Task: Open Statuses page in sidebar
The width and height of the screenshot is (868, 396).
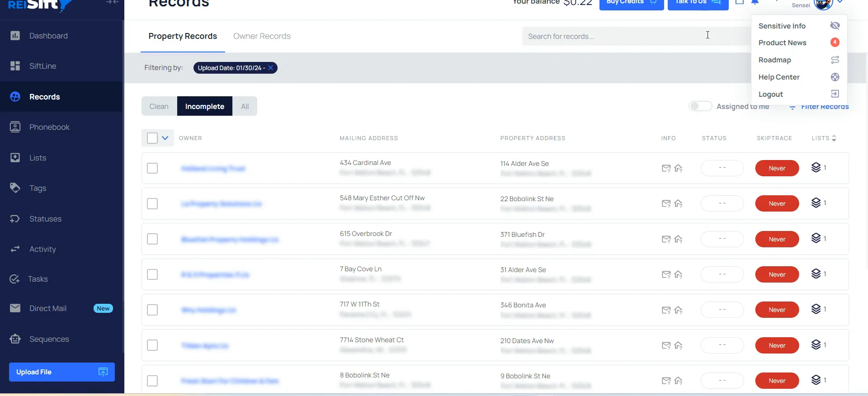Action: click(45, 219)
